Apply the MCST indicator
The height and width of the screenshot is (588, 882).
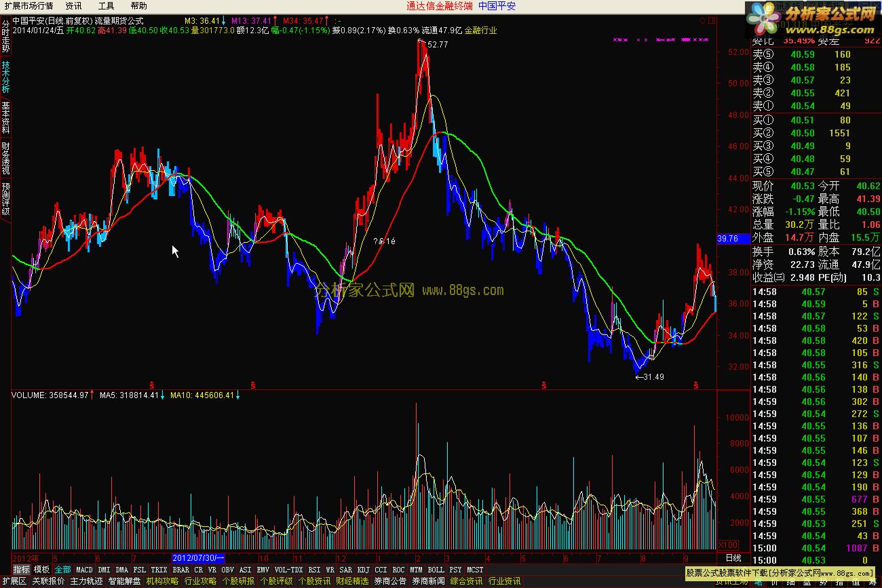pos(475,570)
